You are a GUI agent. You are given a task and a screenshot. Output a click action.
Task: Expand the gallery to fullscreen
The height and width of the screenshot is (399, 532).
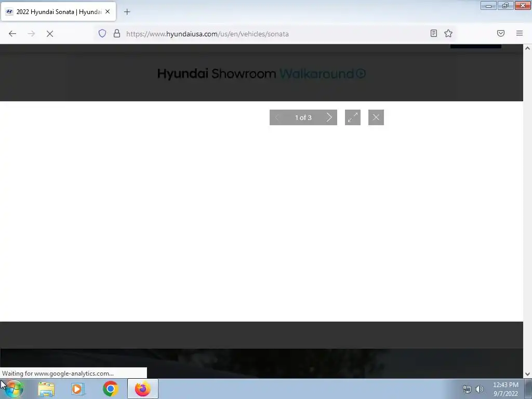click(353, 117)
